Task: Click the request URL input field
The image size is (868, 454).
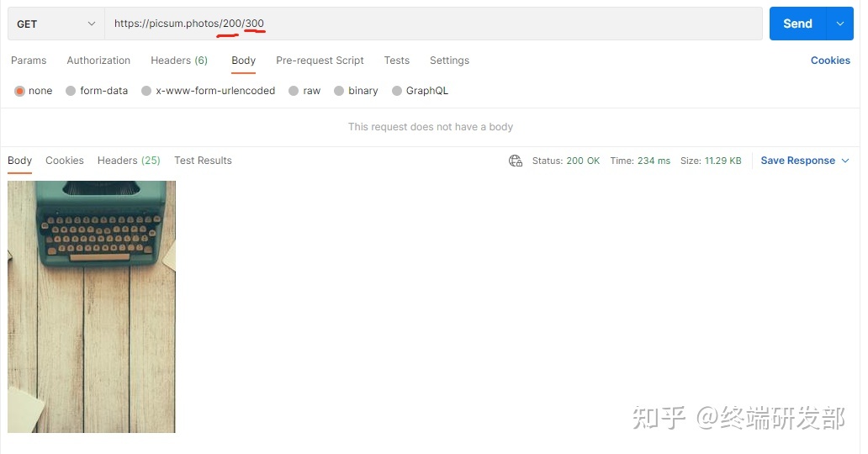Action: pos(433,24)
